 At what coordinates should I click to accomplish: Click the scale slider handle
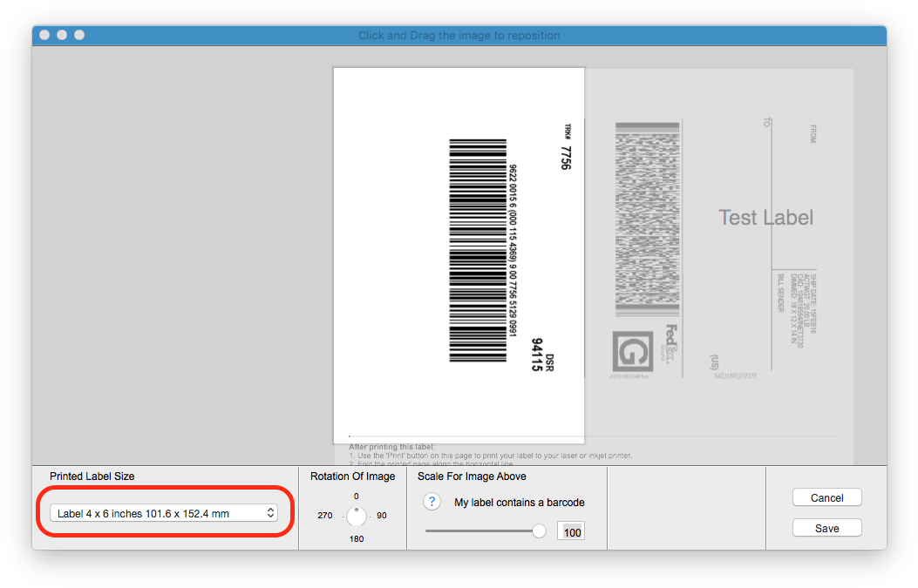click(x=539, y=531)
